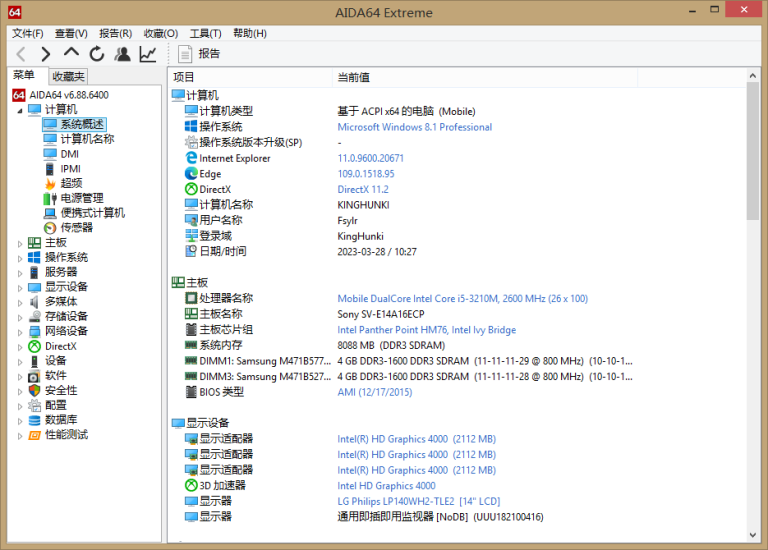Open the LG Philips LP140WH2-TLE2 monitor link
This screenshot has width=768, height=550.
coord(418,502)
